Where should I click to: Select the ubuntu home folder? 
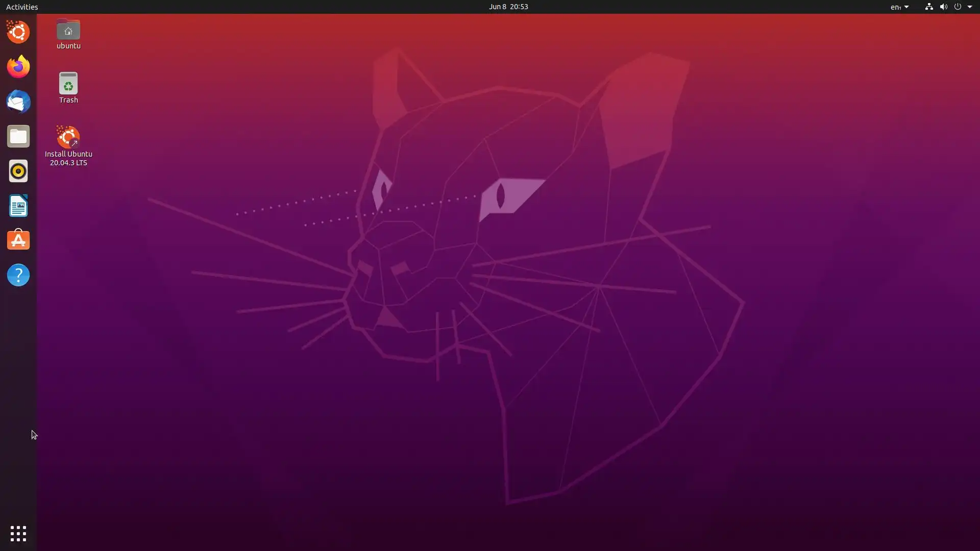68,32
